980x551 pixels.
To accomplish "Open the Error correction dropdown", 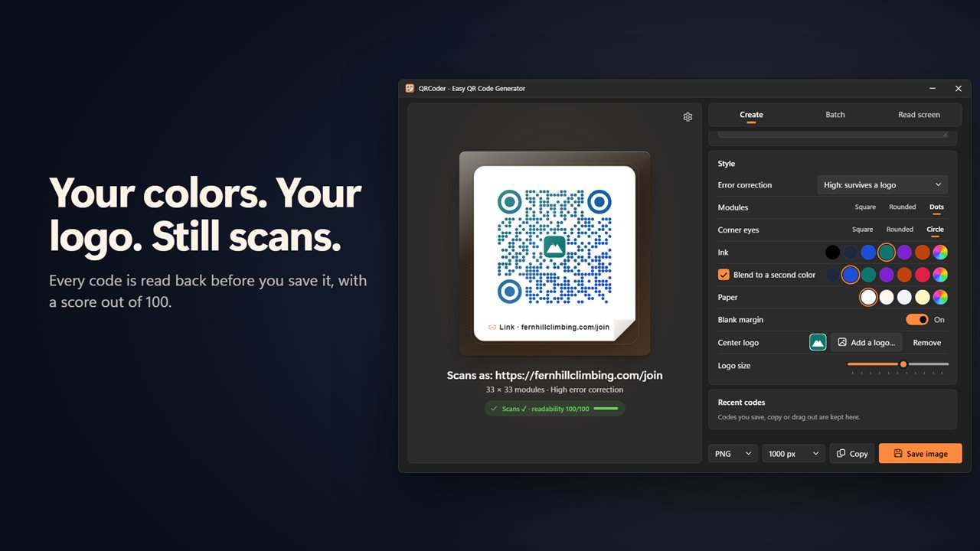I will tap(883, 185).
